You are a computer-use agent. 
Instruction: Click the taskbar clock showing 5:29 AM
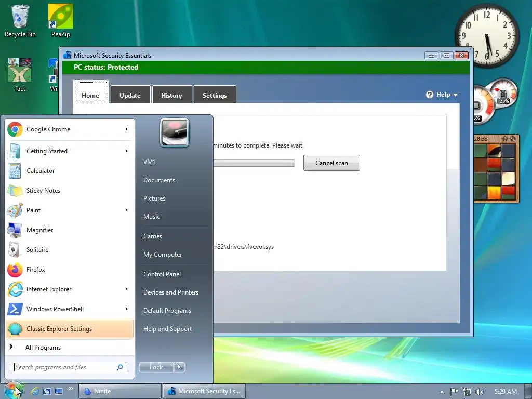[x=506, y=392]
